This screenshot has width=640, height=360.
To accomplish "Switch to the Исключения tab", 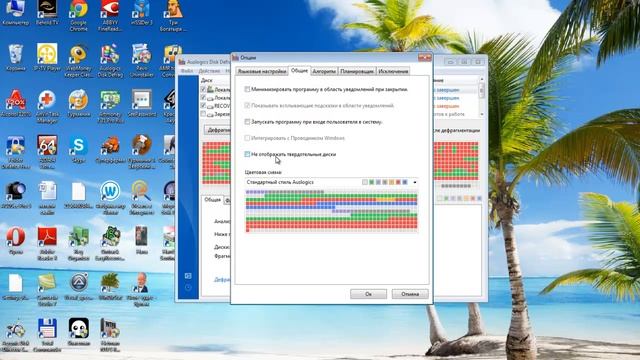I will (393, 71).
